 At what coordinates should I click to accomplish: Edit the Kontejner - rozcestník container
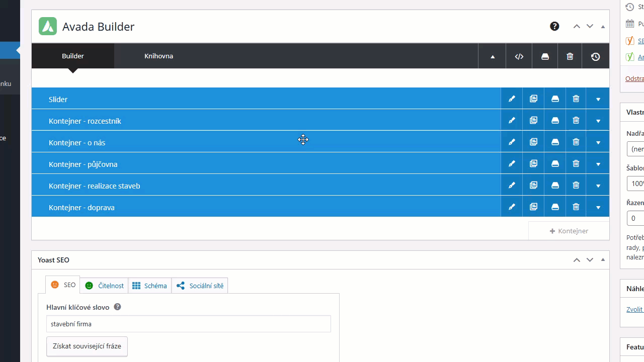(512, 121)
